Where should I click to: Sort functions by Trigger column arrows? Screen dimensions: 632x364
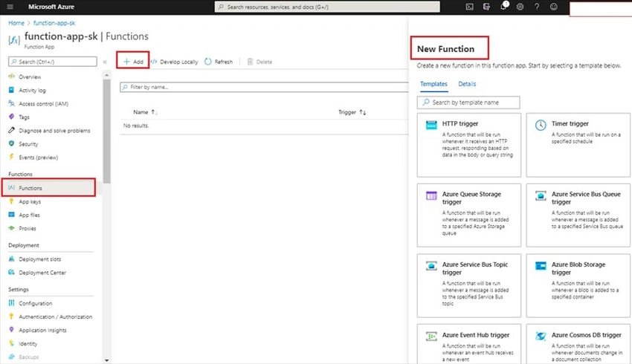(363, 112)
